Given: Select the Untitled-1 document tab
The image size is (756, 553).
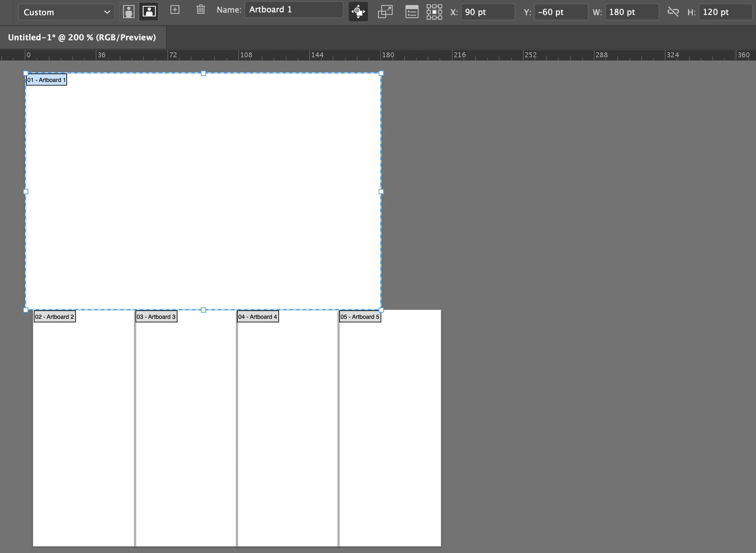Looking at the screenshot, I should (82, 37).
